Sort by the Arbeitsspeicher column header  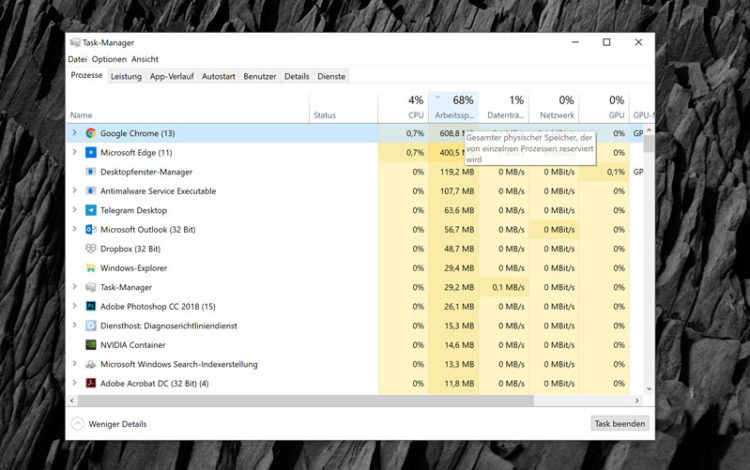[453, 107]
